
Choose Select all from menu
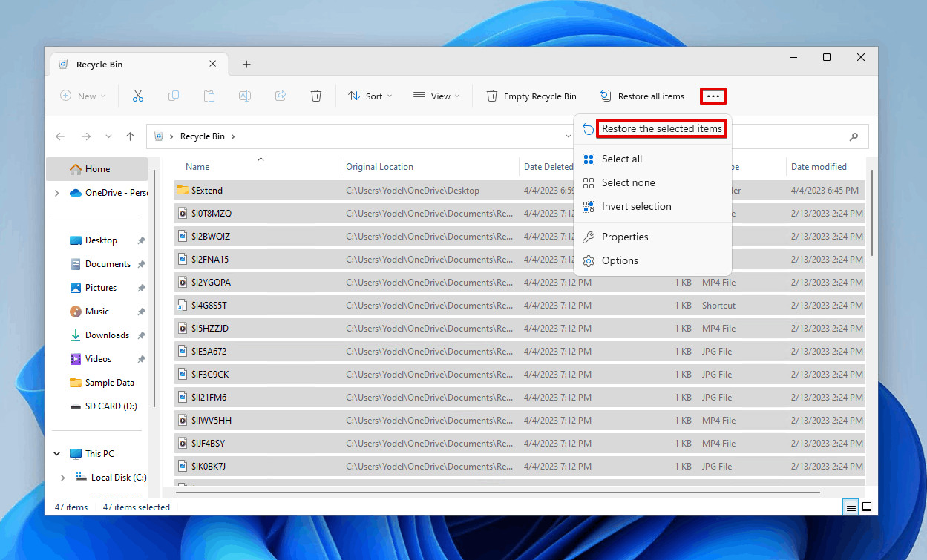(x=652, y=159)
